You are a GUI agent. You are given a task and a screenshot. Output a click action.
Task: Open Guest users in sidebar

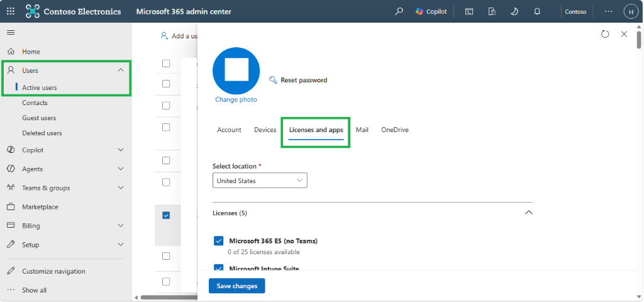(x=39, y=118)
